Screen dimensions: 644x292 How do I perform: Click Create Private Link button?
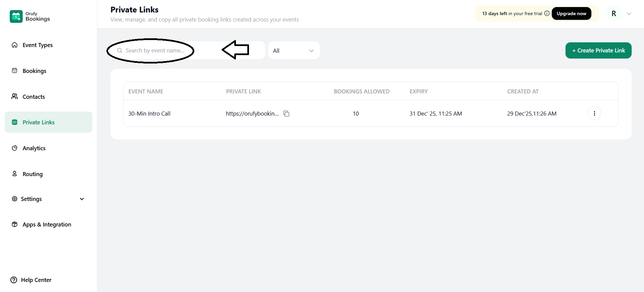click(598, 50)
